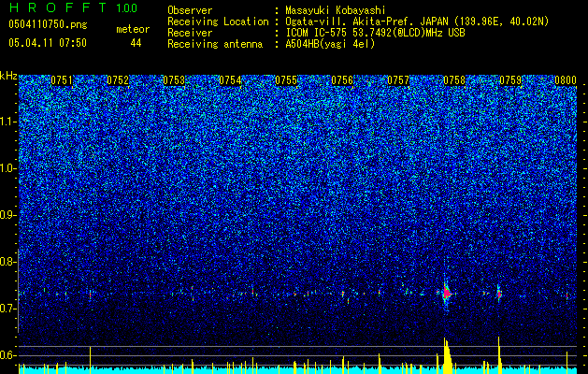Click the 1.1 frequency axis label
This screenshot has width=588, height=374.
pyautogui.click(x=7, y=122)
